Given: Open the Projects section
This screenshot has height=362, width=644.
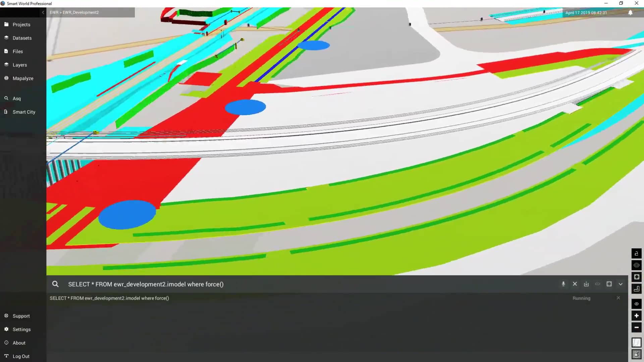Looking at the screenshot, I should pyautogui.click(x=21, y=24).
